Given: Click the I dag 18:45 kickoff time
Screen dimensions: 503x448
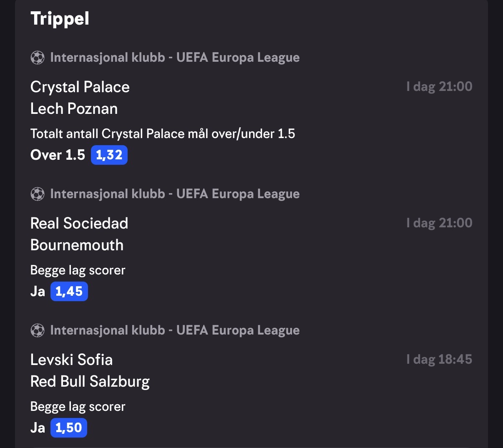Looking at the screenshot, I should (440, 360).
